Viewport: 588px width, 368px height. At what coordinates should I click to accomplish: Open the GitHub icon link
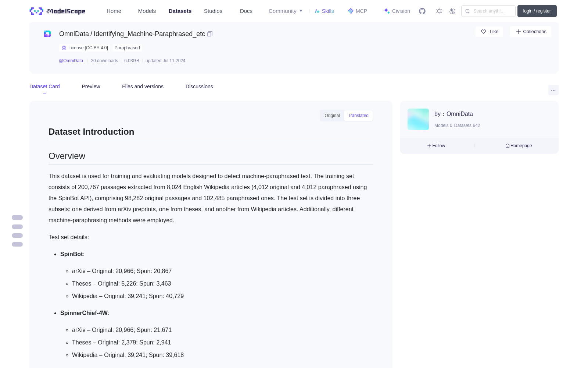pos(422,11)
